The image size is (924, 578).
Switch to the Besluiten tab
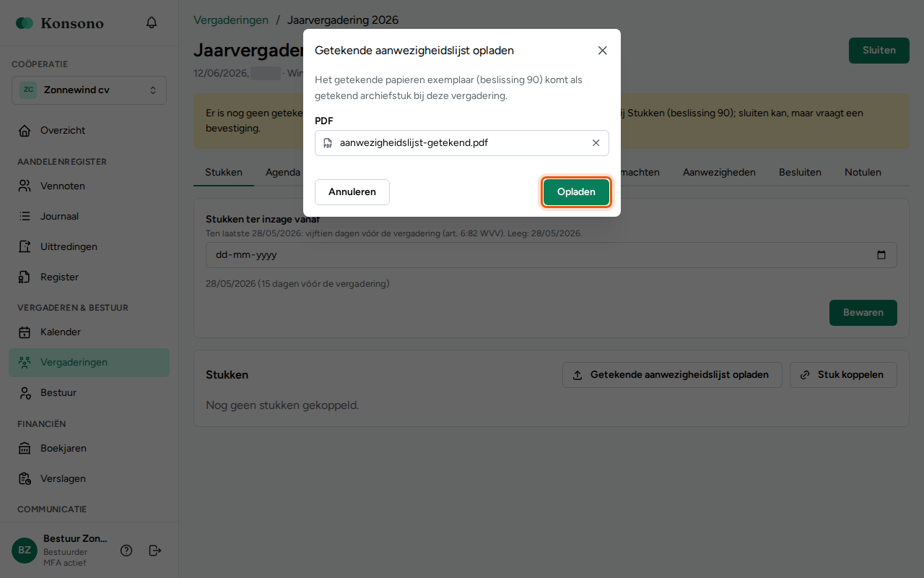800,173
